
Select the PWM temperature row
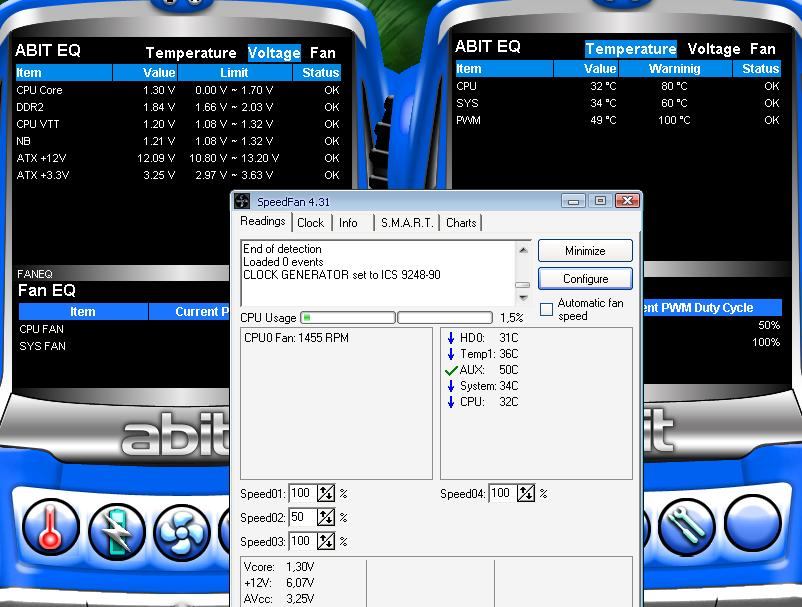(x=618, y=120)
